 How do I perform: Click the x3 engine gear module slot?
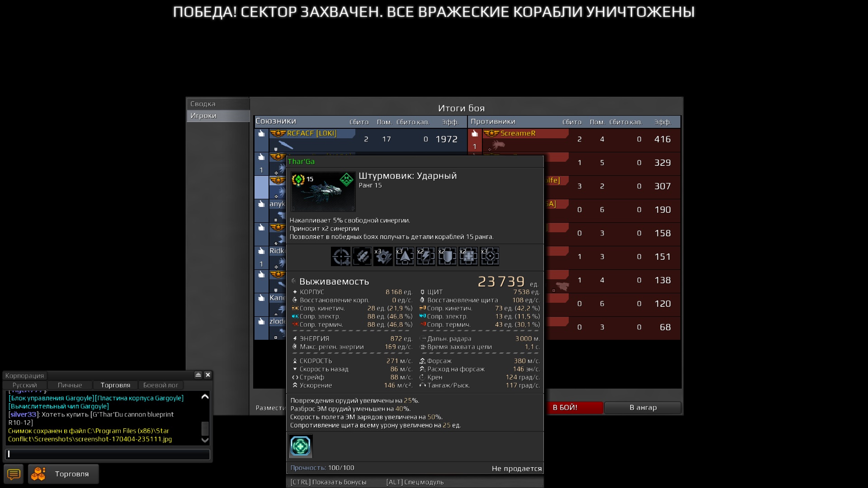[383, 256]
